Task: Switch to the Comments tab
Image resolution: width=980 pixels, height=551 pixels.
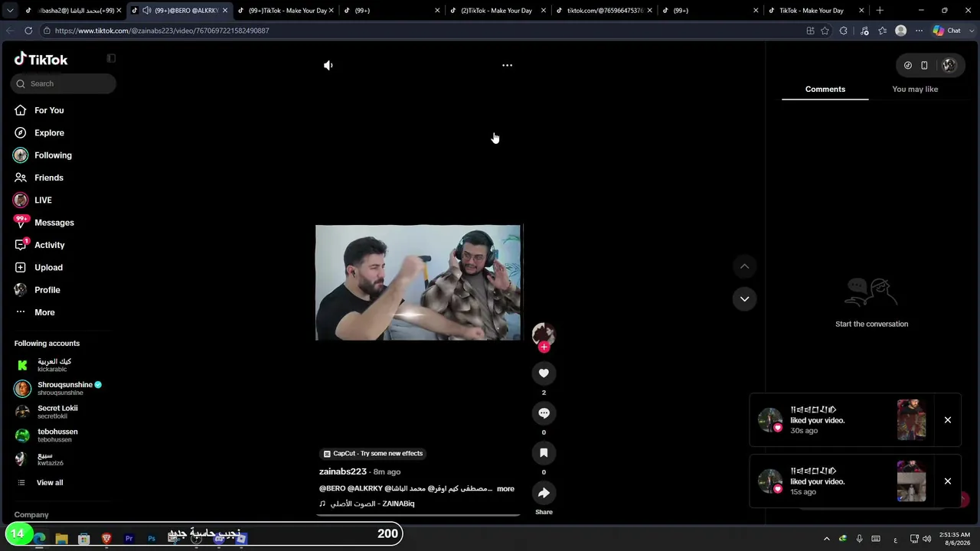Action: pos(825,90)
